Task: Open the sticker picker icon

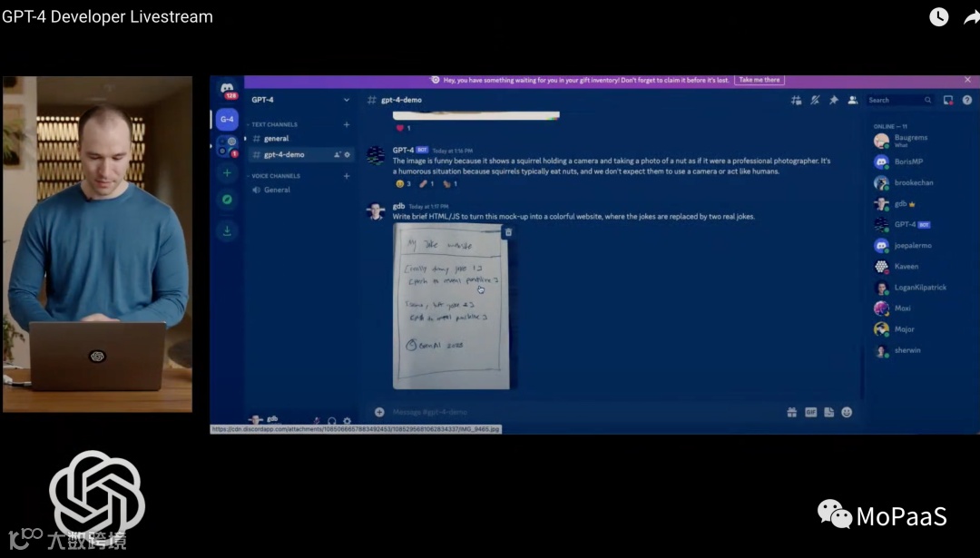Action: click(x=828, y=412)
